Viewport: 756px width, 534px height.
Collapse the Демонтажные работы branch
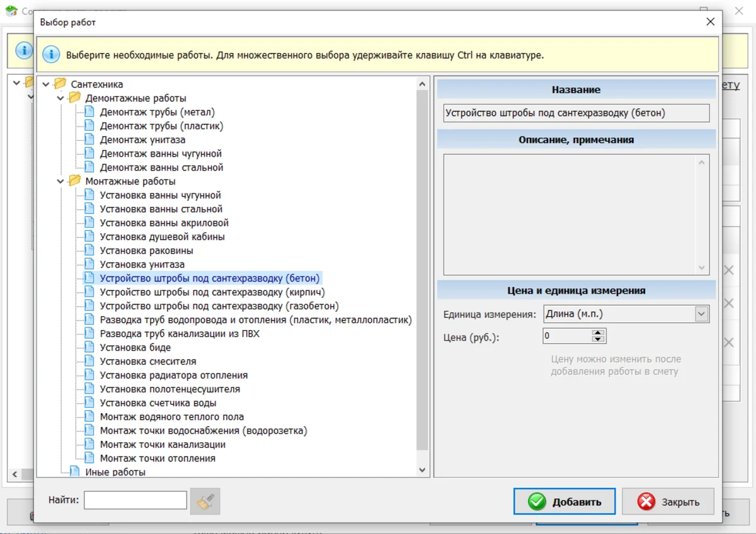pos(60,98)
